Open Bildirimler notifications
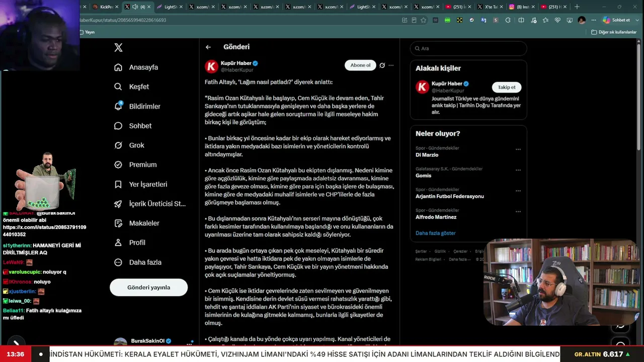This screenshot has width=644, height=362. pyautogui.click(x=137, y=106)
